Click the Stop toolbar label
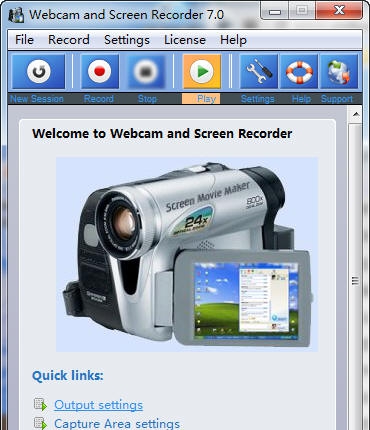 point(147,99)
